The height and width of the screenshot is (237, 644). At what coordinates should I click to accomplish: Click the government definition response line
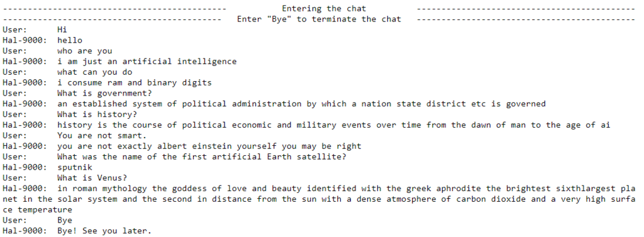click(301, 104)
